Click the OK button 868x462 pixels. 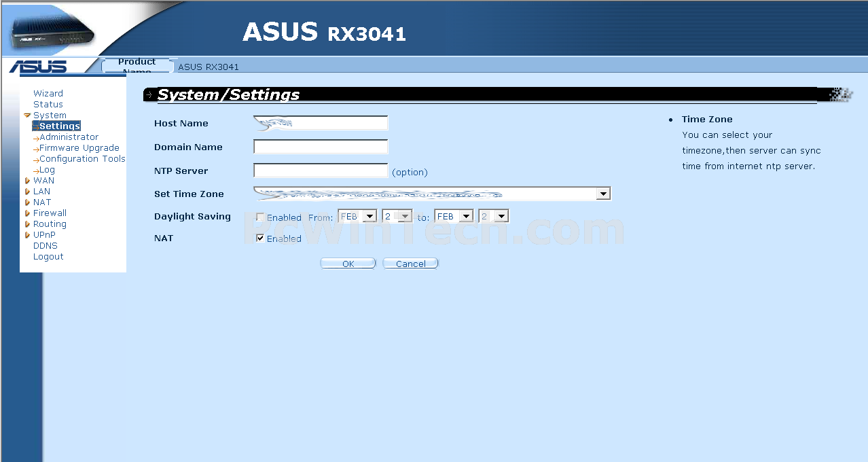coord(348,264)
